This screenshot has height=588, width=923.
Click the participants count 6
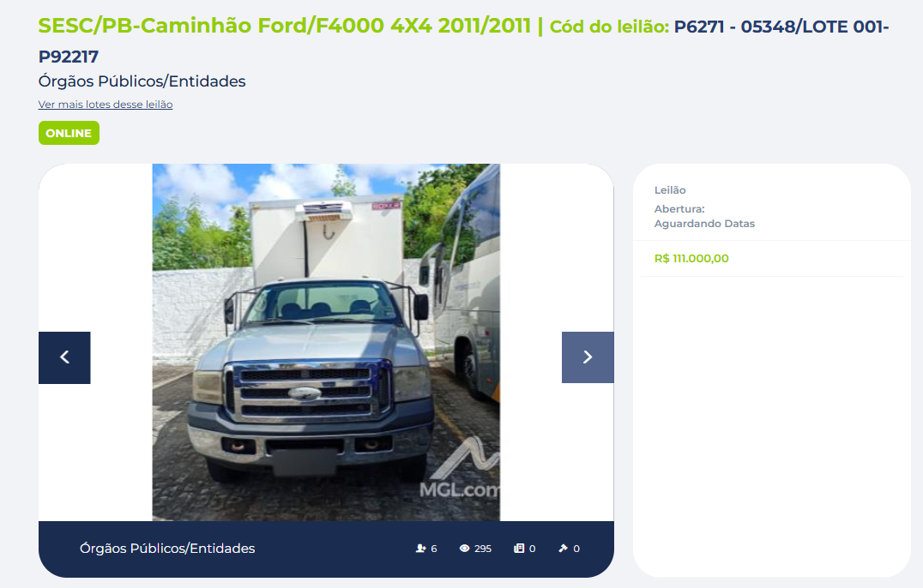point(434,548)
